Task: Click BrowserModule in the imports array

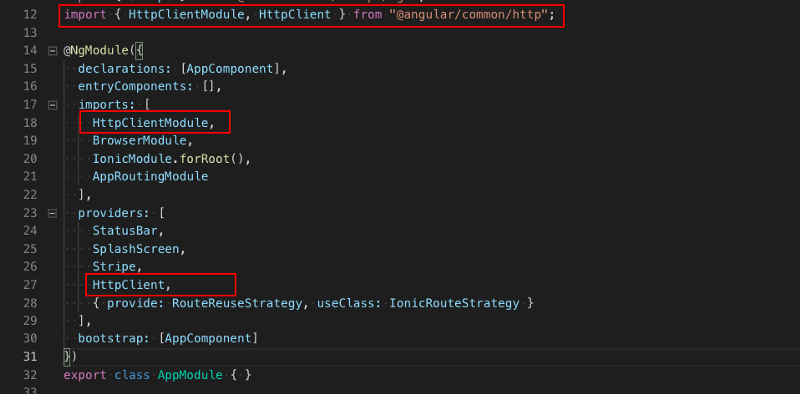Action: point(139,140)
